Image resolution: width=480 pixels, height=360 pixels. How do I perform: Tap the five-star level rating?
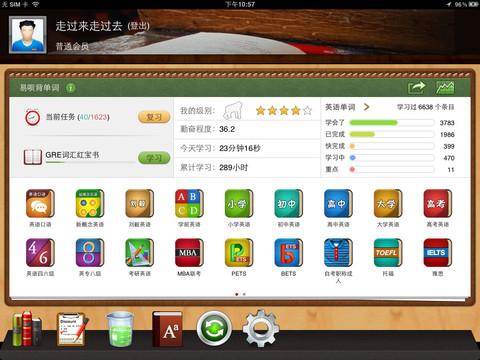[284, 110]
